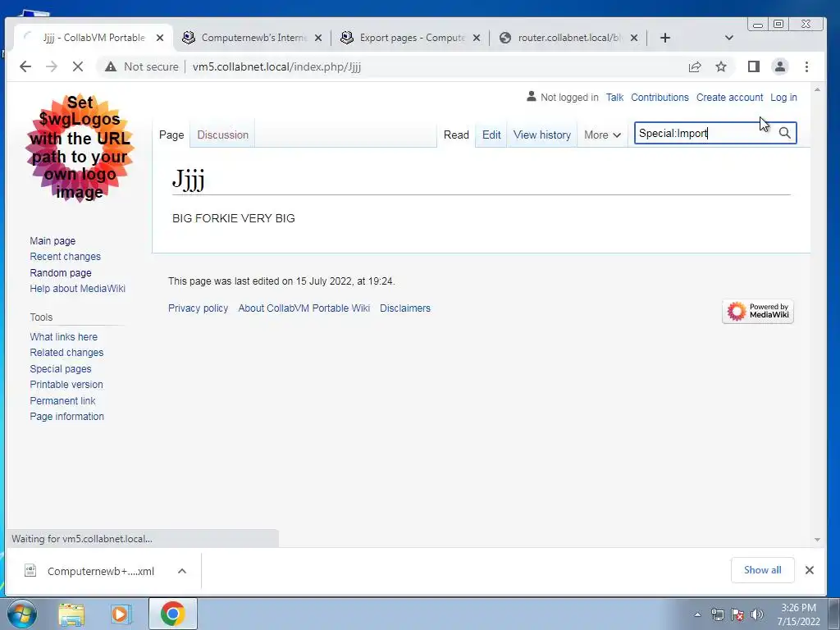Open the tab search chevron
The width and height of the screenshot is (840, 630).
pyautogui.click(x=728, y=38)
